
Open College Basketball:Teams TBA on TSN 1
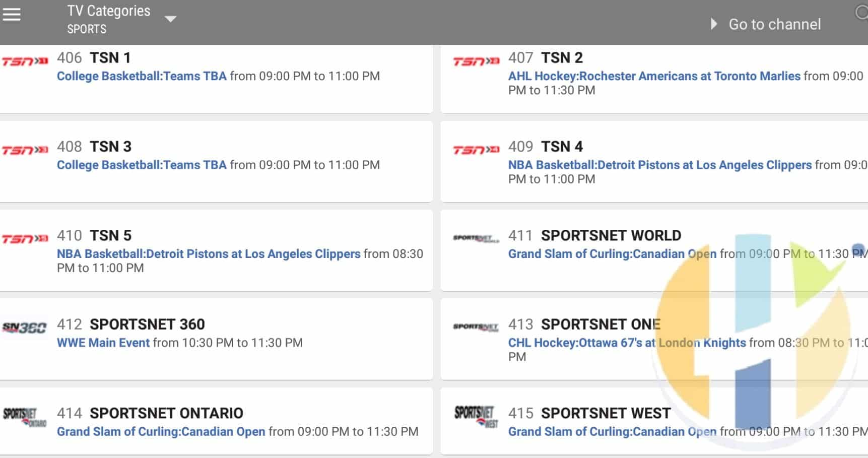[142, 76]
